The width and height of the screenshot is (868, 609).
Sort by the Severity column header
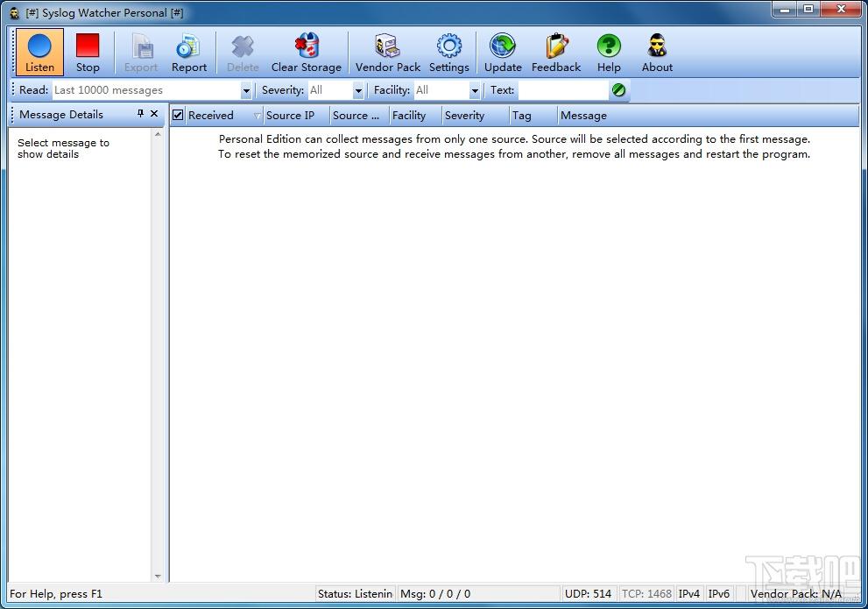click(476, 115)
